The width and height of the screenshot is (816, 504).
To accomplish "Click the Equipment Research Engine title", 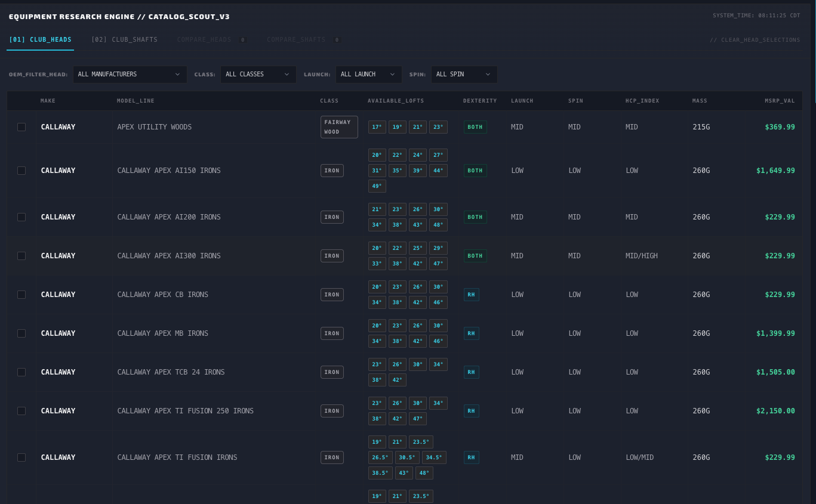I will (119, 17).
